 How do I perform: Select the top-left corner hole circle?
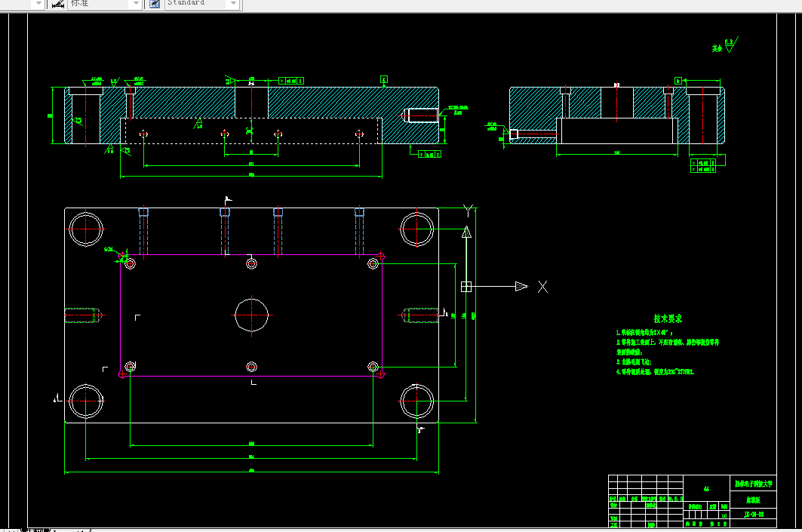pyautogui.click(x=86, y=229)
